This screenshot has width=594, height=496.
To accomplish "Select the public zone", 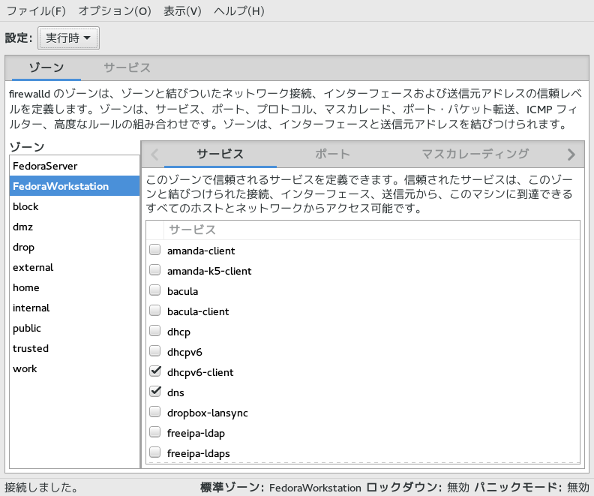I will click(x=75, y=328).
